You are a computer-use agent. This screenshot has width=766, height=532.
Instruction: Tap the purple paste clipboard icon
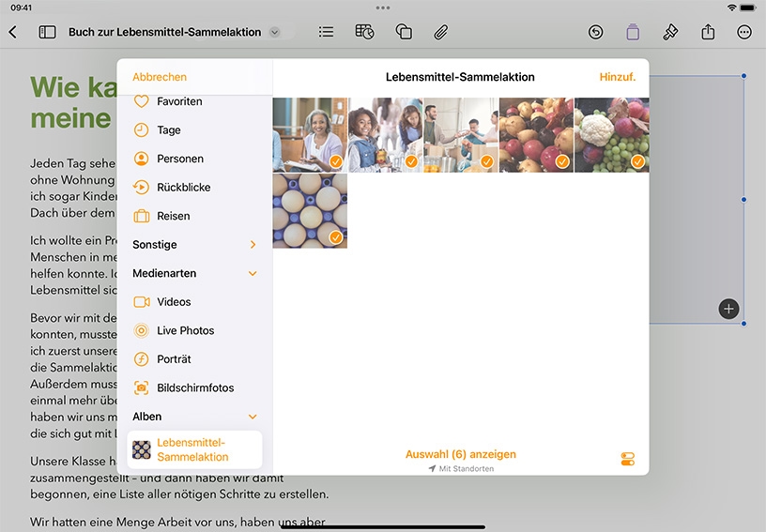tap(633, 32)
